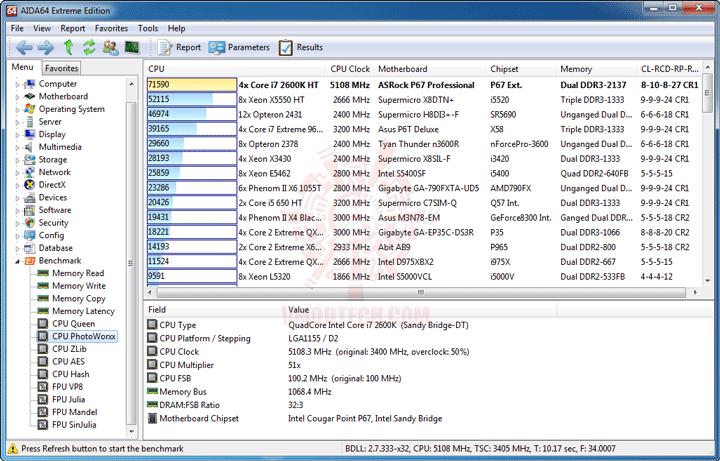This screenshot has width=720, height=461.
Task: Click the results horizontal scrollbar thumb
Action: 420,292
